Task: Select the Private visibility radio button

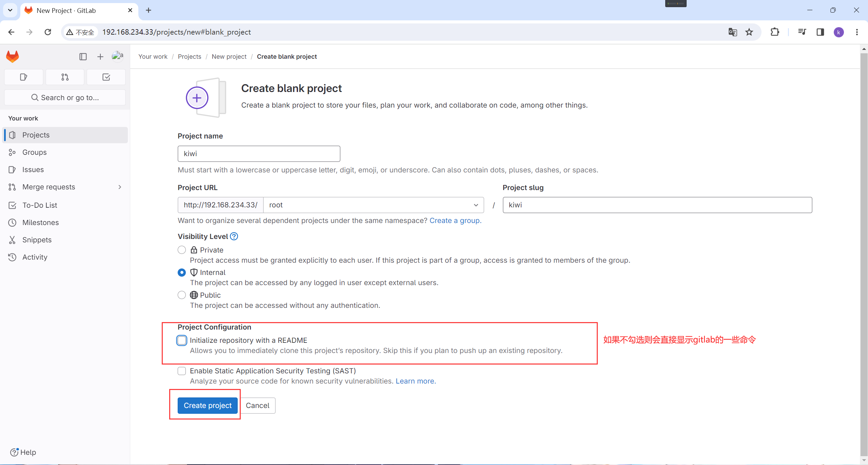Action: [x=182, y=250]
